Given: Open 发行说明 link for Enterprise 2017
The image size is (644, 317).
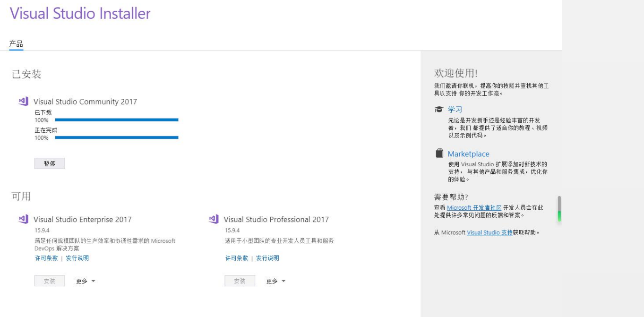Looking at the screenshot, I should [x=77, y=258].
